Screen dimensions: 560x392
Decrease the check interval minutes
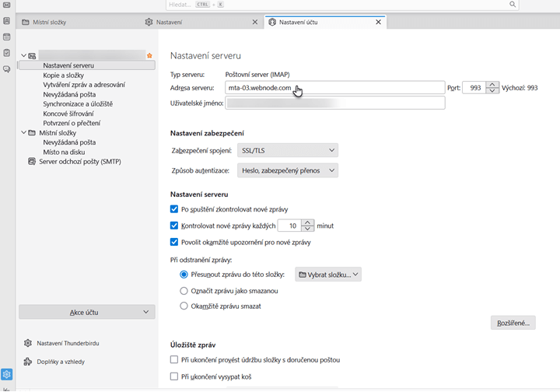coord(307,229)
